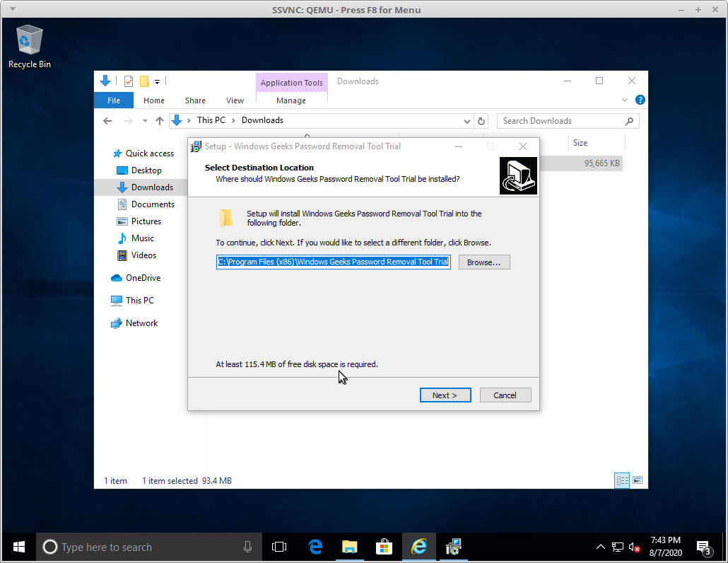Open the Windows Start menu

pos(19,547)
